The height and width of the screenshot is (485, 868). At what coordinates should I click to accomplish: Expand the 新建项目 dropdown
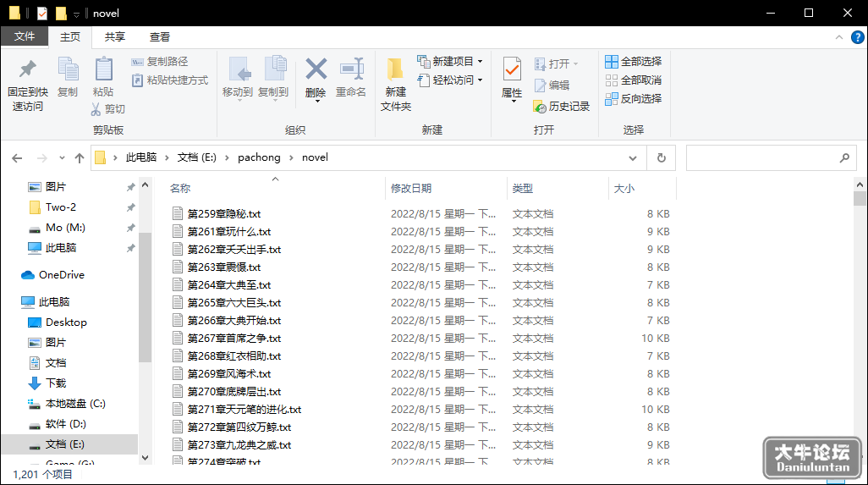tap(480, 62)
